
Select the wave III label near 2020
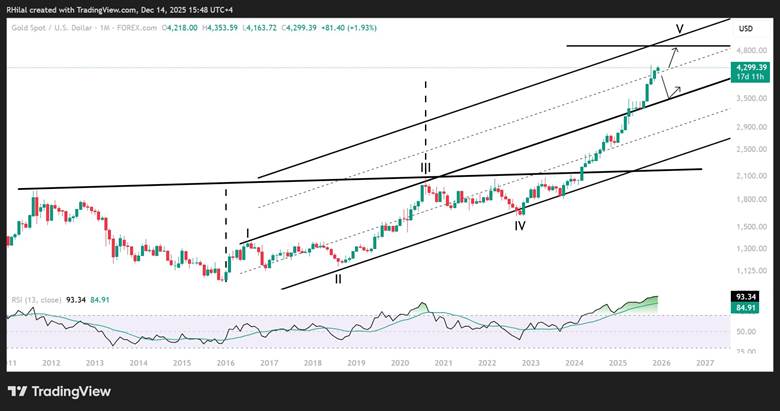click(x=426, y=168)
